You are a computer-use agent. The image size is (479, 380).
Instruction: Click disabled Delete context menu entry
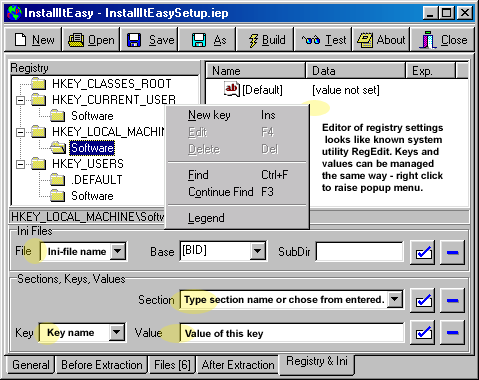tap(237, 149)
